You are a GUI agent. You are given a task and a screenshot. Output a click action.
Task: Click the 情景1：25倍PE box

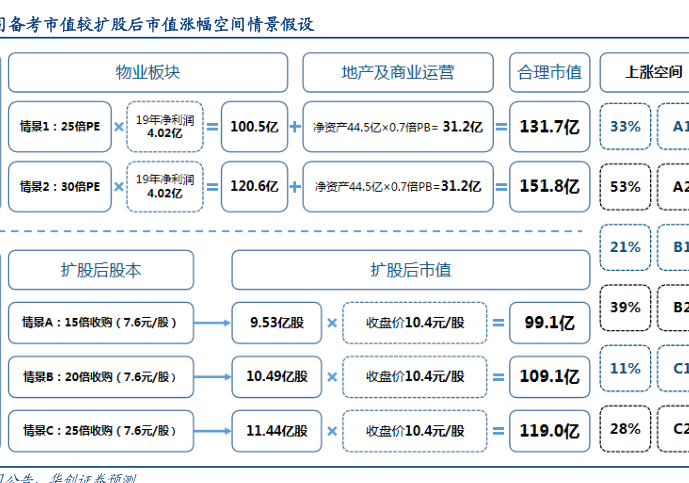click(60, 127)
